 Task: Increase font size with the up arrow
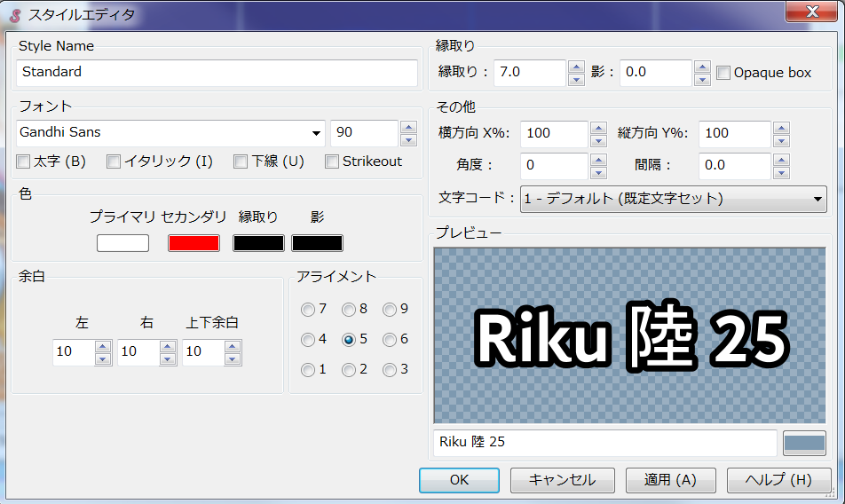(409, 127)
